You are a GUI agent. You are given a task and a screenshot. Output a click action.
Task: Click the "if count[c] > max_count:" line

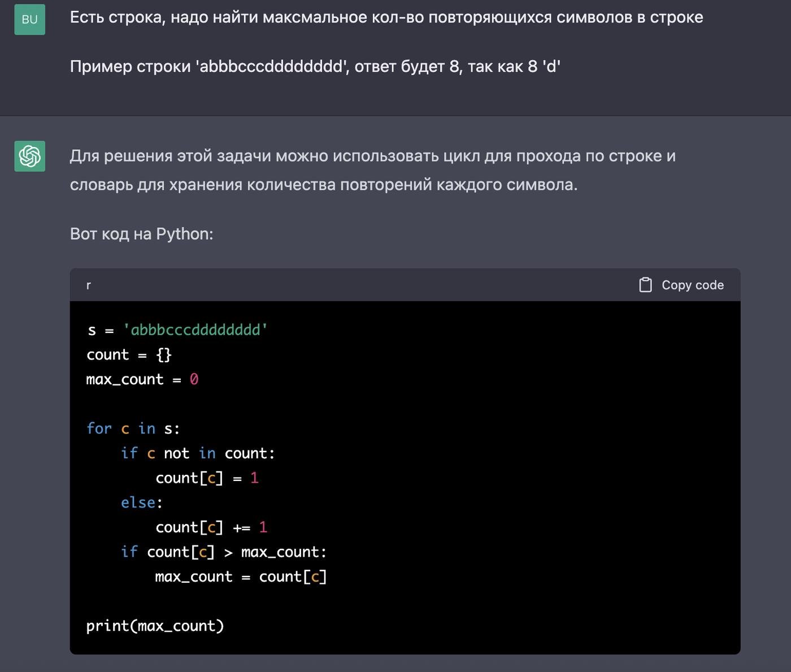pyautogui.click(x=224, y=552)
